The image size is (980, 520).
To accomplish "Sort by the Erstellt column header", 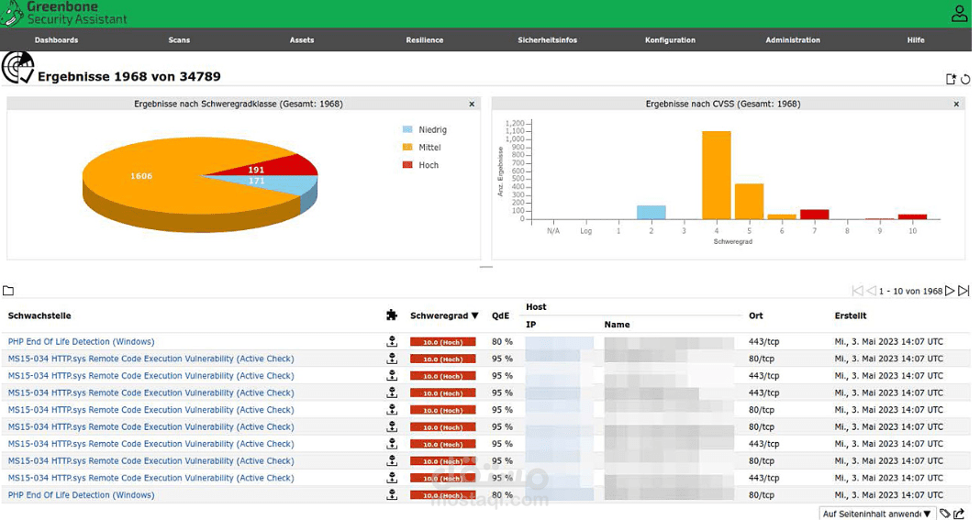I will point(850,315).
